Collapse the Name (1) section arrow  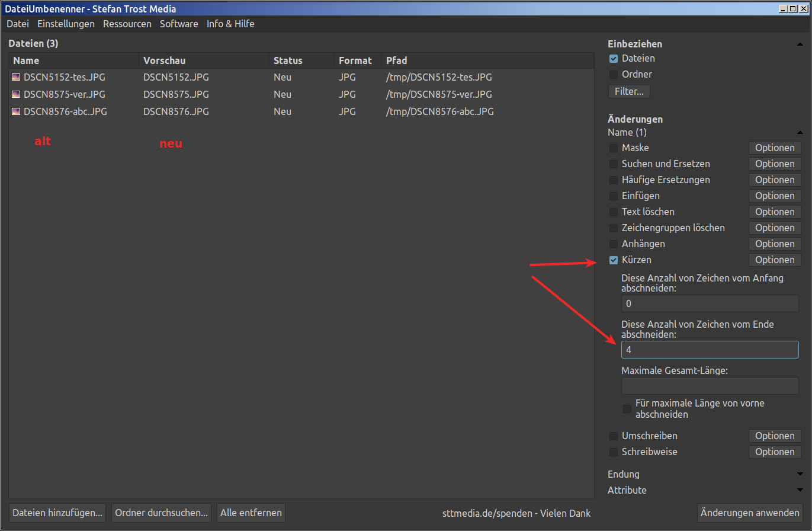pos(800,133)
